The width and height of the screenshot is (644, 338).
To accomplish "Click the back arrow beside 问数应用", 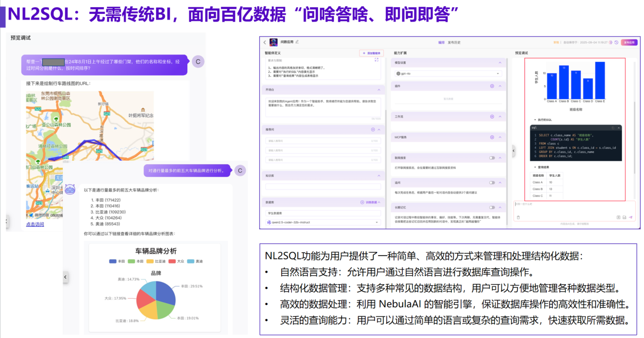I will tap(264, 42).
